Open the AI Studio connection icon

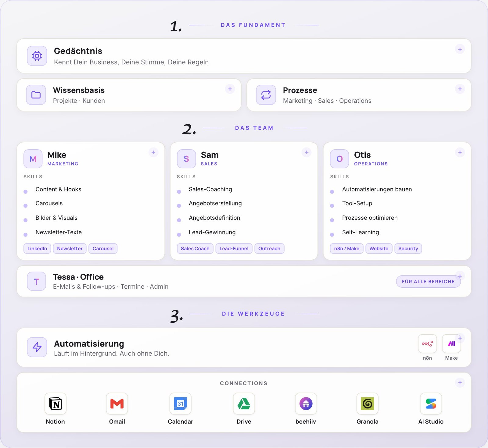(431, 404)
